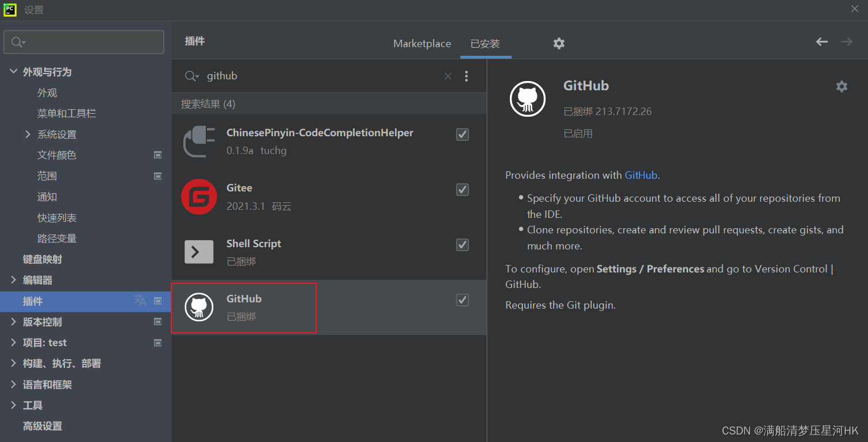Viewport: 868px width, 442px height.
Task: Click the 搜索结果 (4) header
Action: [x=208, y=104]
